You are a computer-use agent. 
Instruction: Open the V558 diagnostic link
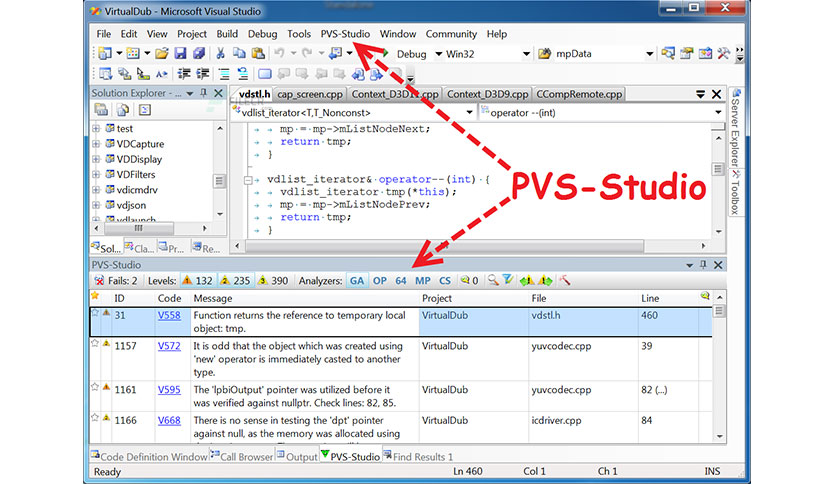coord(169,315)
